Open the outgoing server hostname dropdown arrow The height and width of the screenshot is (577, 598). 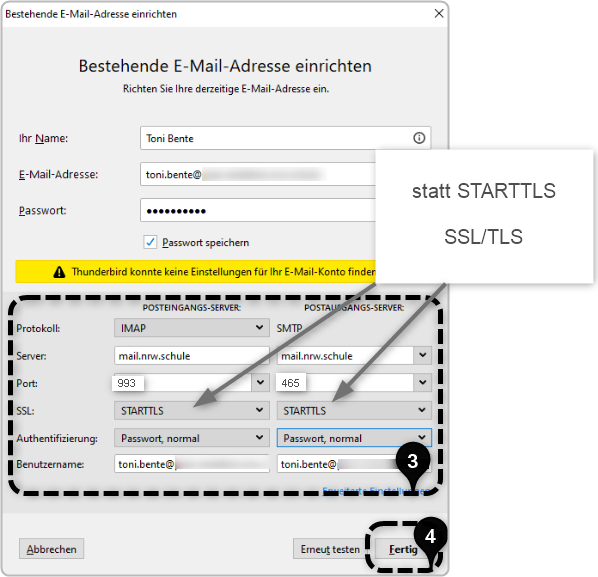[422, 355]
